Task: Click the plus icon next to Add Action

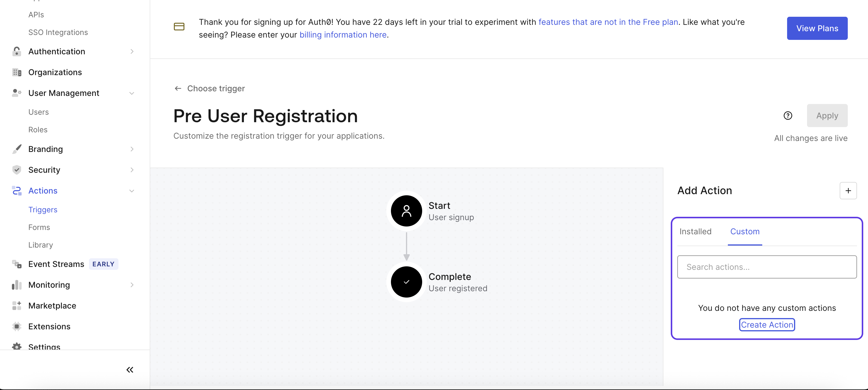Action: pos(848,191)
